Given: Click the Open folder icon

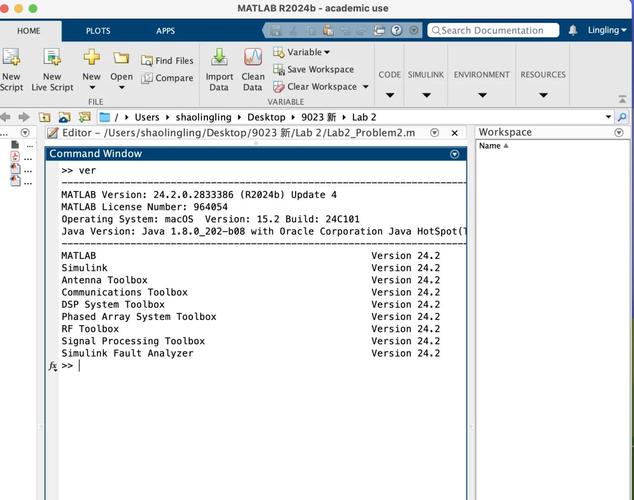Looking at the screenshot, I should coord(121,58).
